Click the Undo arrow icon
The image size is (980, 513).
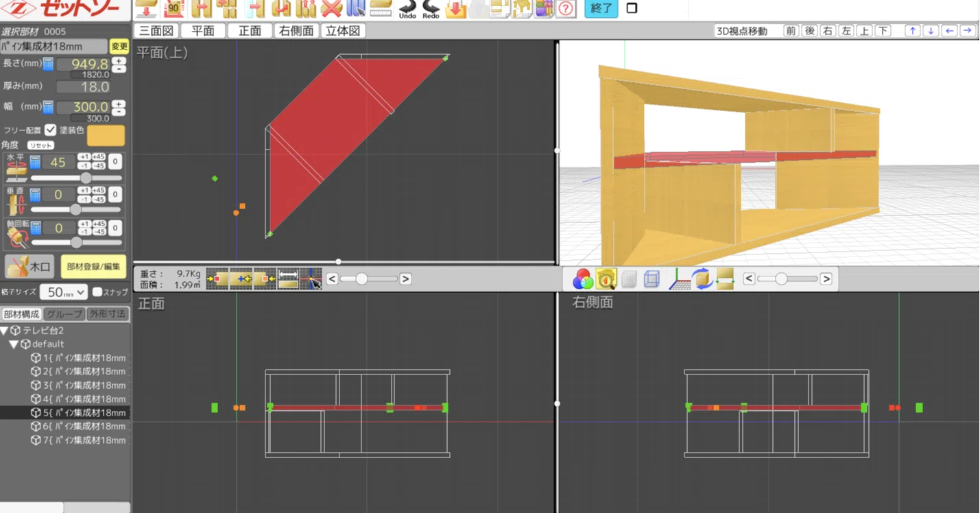click(x=407, y=9)
